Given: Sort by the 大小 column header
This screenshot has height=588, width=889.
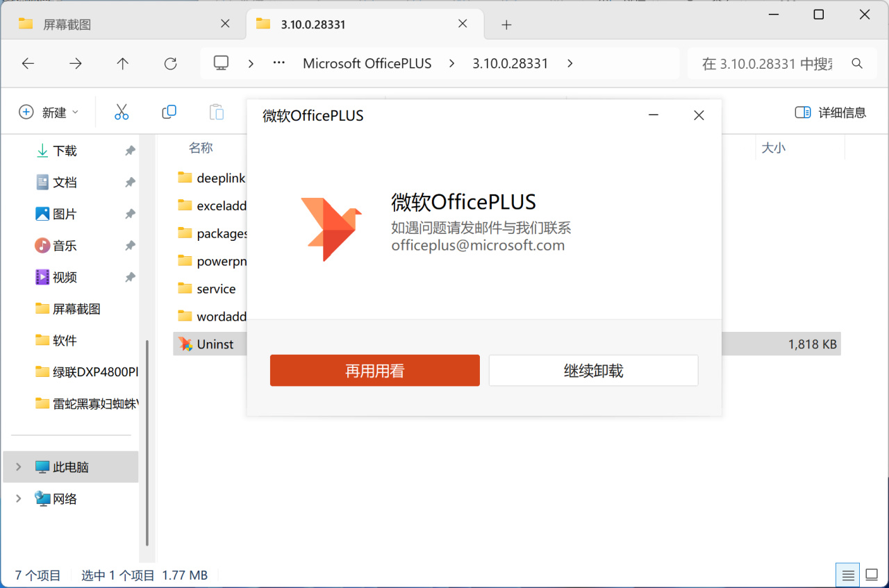Looking at the screenshot, I should (773, 148).
